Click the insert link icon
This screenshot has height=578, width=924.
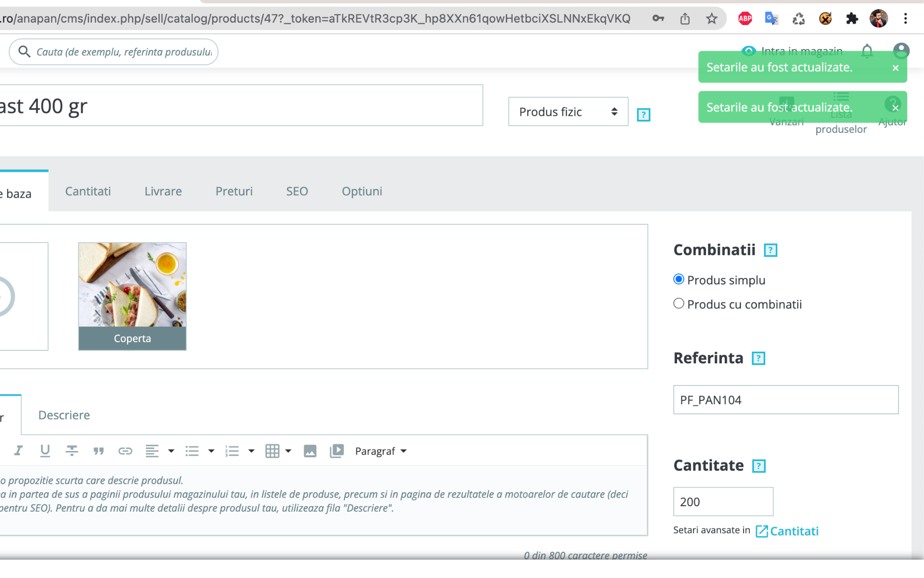click(x=125, y=451)
